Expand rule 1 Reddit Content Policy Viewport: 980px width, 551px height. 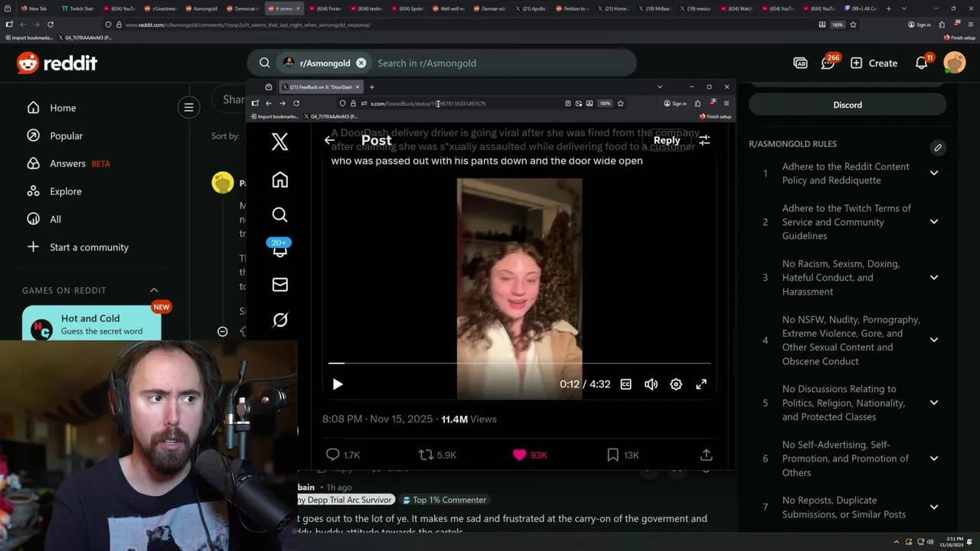934,173
